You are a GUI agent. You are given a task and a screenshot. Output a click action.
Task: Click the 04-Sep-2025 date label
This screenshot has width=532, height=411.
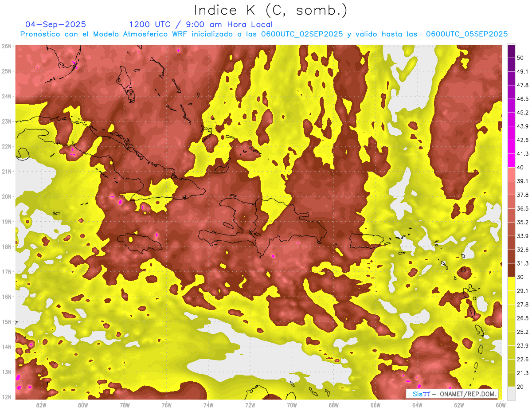[x=56, y=24]
